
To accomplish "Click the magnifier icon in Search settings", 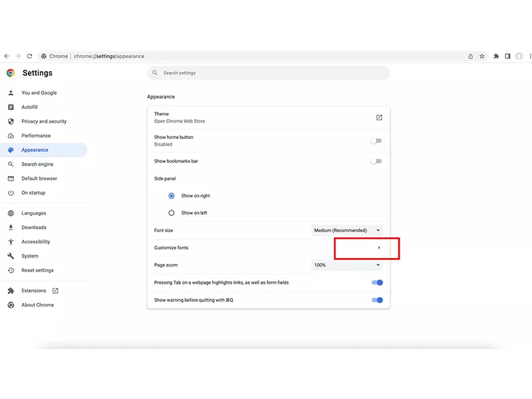I will tap(155, 73).
